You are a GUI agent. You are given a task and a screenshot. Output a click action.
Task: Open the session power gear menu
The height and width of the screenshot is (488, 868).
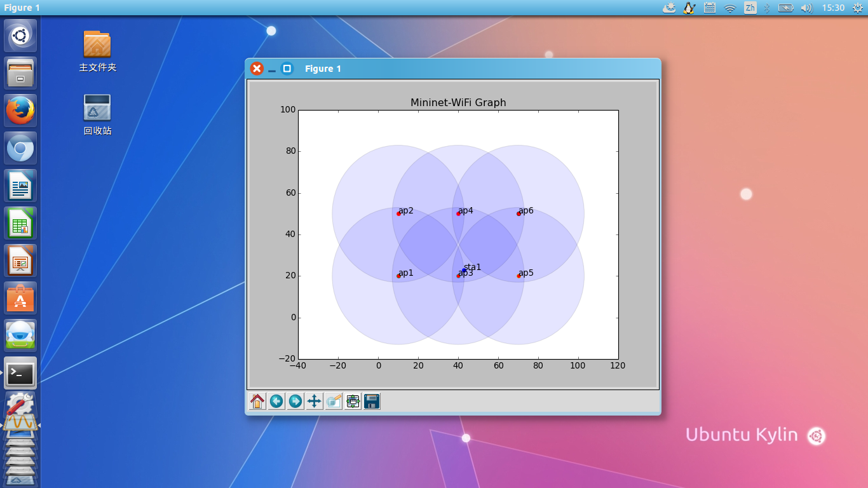(858, 8)
